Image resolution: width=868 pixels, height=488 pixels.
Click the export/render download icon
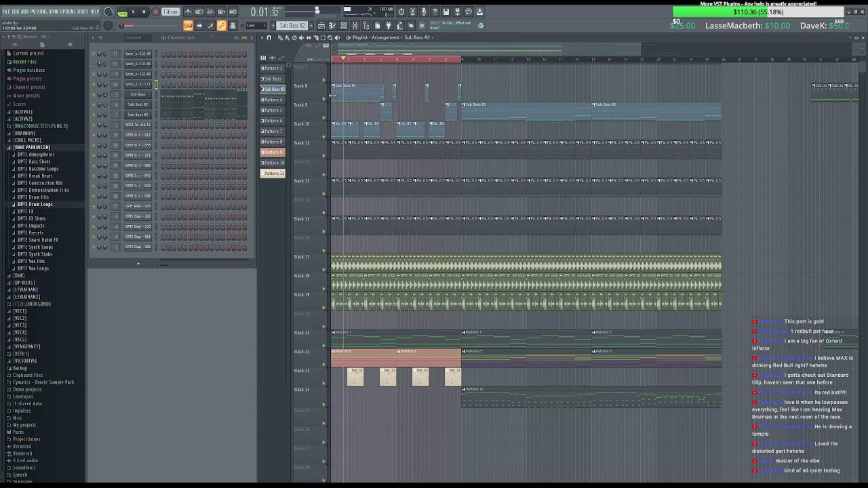(x=479, y=12)
